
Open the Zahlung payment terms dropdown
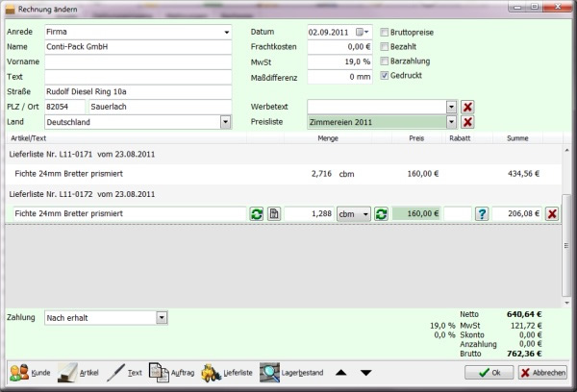162,318
